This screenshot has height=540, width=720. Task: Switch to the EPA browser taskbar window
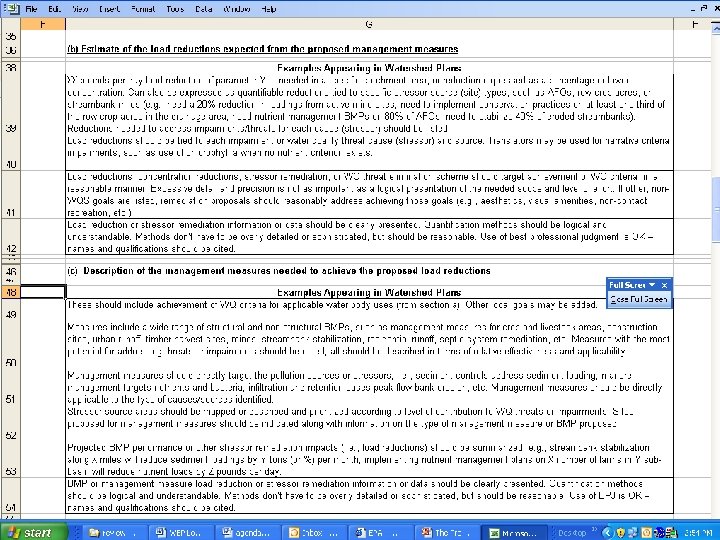coord(381,533)
